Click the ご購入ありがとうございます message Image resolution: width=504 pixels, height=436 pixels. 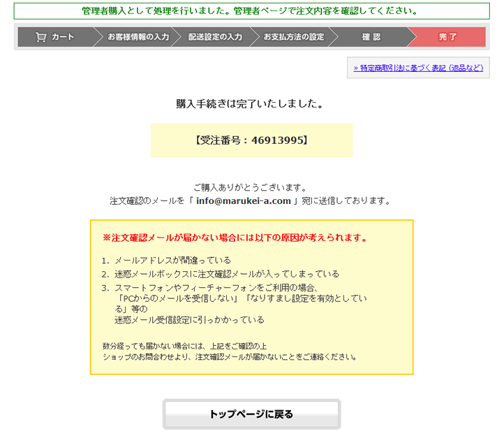(x=251, y=187)
